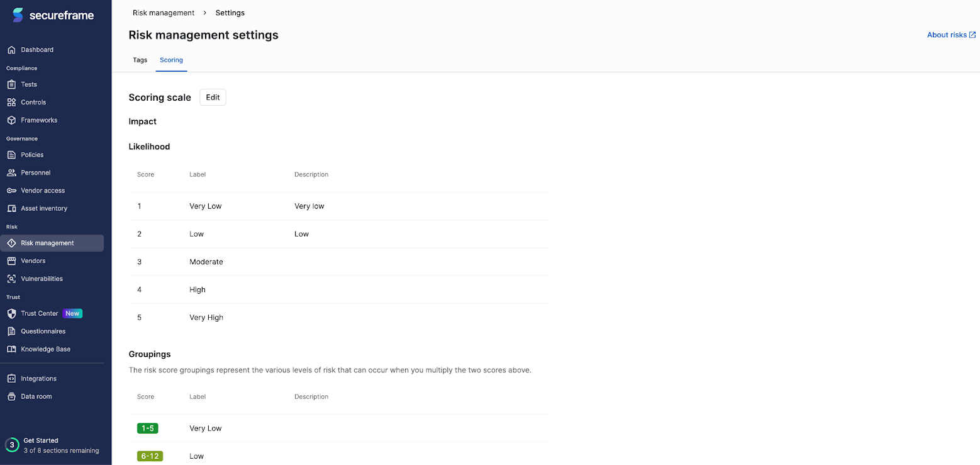980x465 pixels.
Task: Click the Likelihood section heading
Action: [149, 147]
